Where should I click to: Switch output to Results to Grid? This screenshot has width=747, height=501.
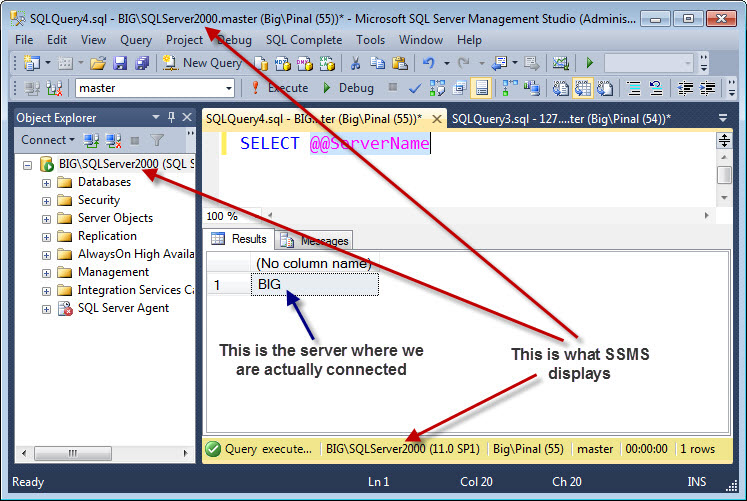pos(583,88)
